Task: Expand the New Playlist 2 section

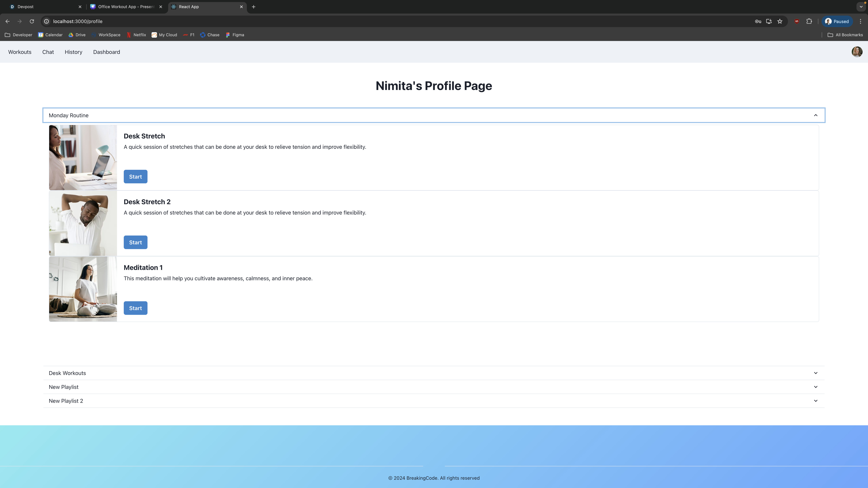Action: click(815, 401)
